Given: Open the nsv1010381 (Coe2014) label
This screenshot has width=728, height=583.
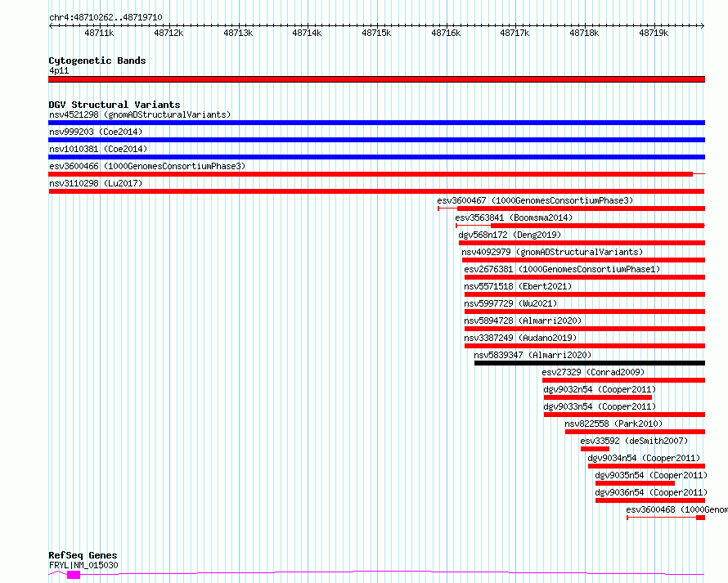Looking at the screenshot, I should [98, 149].
